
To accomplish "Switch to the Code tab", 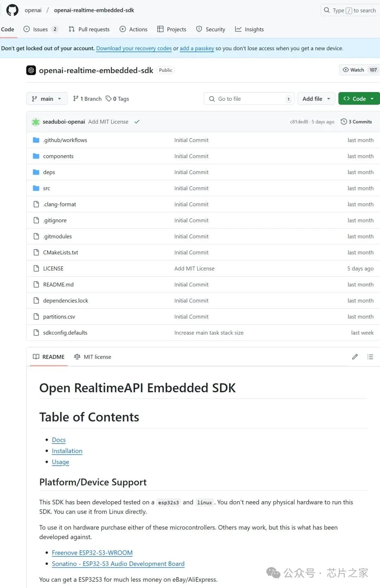I will 8,30.
